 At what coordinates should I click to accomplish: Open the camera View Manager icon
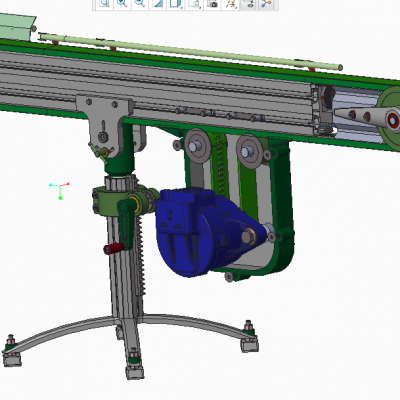pos(212,3)
